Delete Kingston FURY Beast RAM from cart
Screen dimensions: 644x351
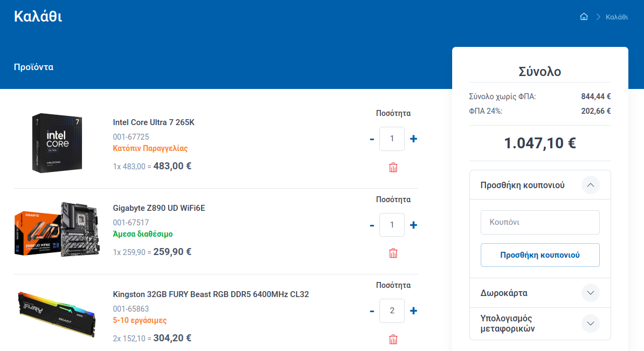coord(393,340)
